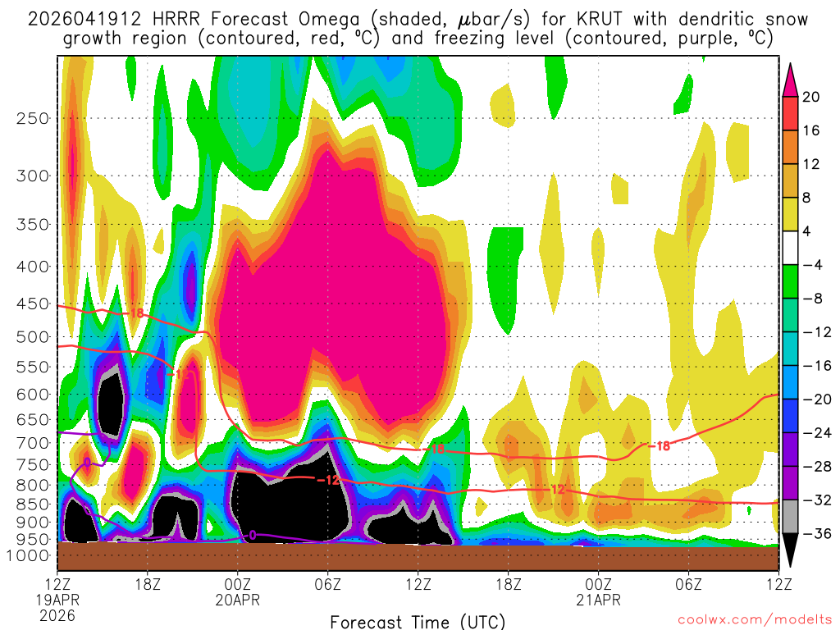Viewport: 840px width, 630px height.
Task: Click the pink upward-arrow colorbar cap above 20
Action: [x=790, y=81]
